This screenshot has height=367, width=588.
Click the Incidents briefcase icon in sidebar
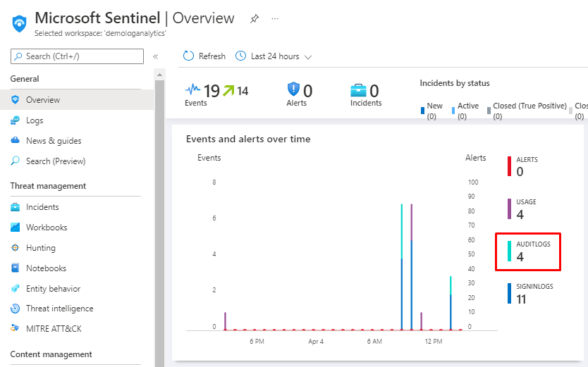pyautogui.click(x=16, y=207)
